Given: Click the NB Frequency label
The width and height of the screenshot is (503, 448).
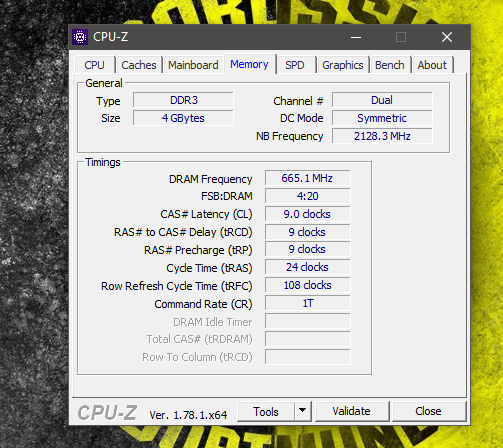Looking at the screenshot, I should 290,136.
